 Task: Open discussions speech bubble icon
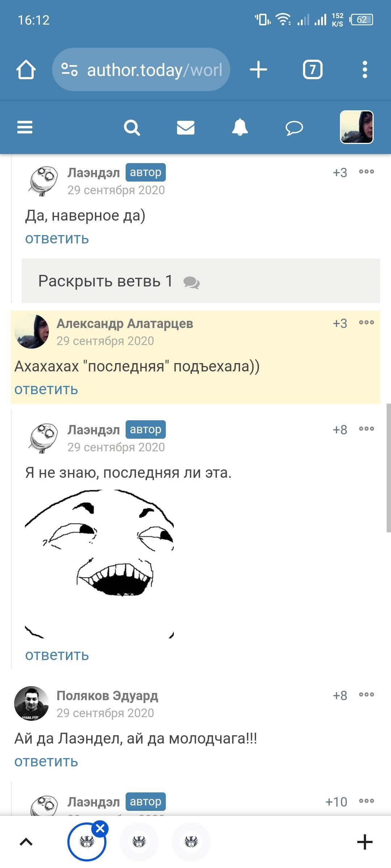tap(294, 128)
